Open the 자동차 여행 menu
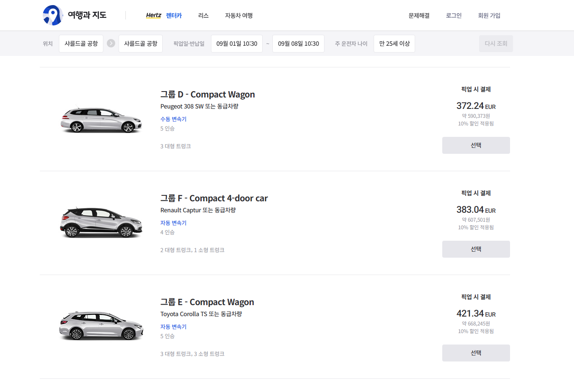The width and height of the screenshot is (574, 392). tap(238, 16)
